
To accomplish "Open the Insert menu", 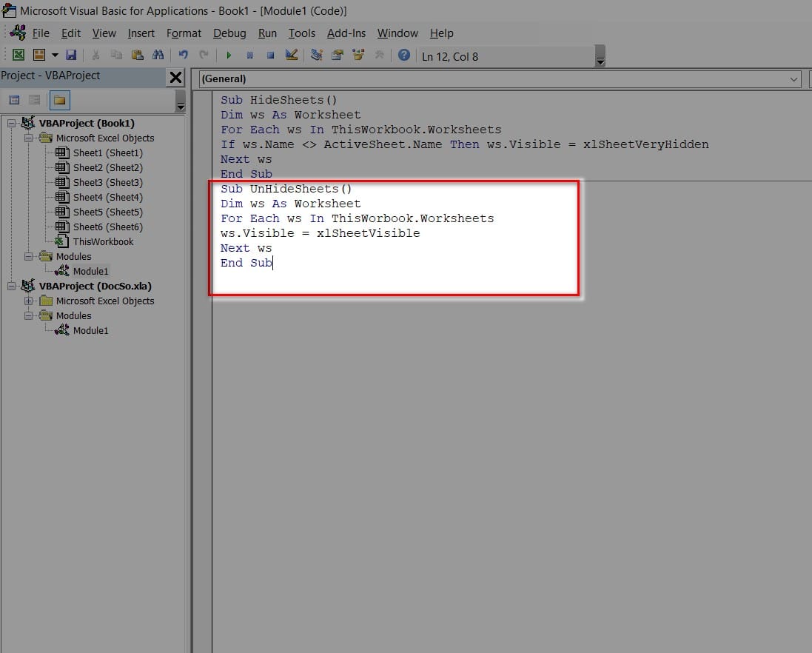I will (141, 33).
